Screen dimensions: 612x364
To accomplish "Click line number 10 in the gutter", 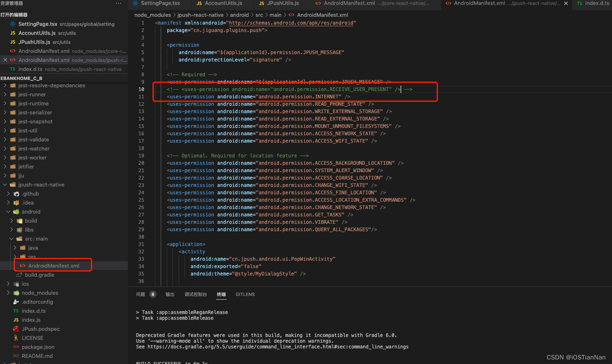I will click(x=141, y=89).
